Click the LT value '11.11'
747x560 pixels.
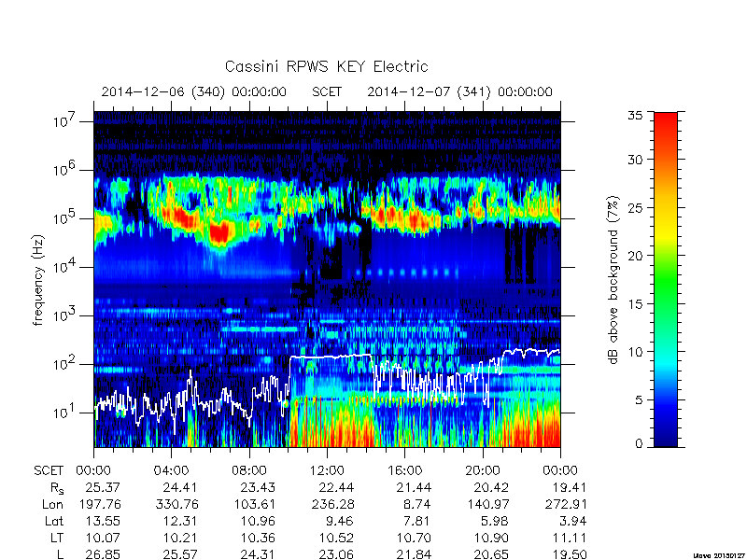[569, 538]
